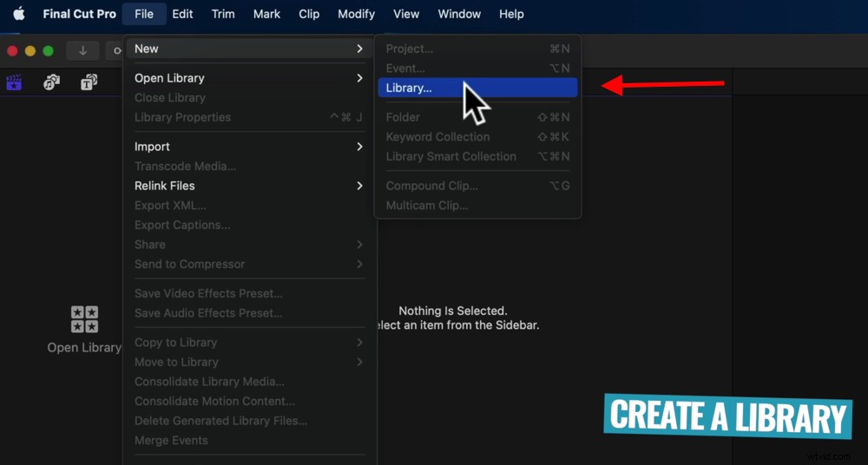
Task: Open the Trim menu
Action: coord(223,14)
